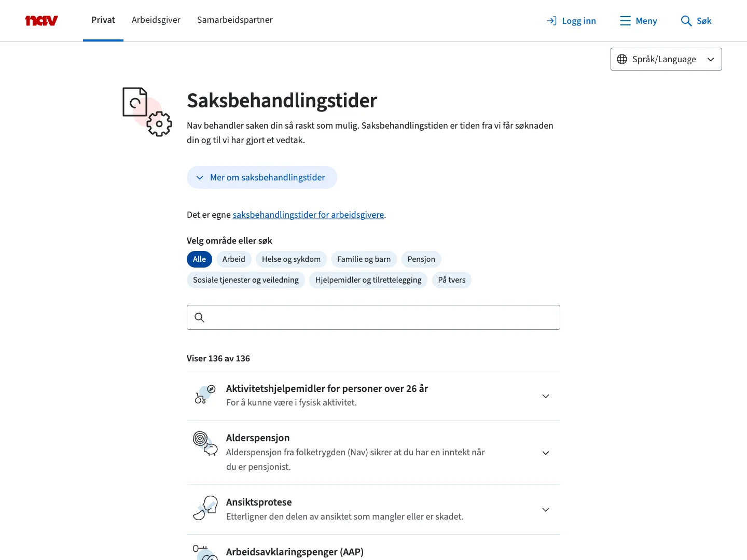Toggle the Arbeid filter chip
Image resolution: width=747 pixels, height=560 pixels.
pyautogui.click(x=233, y=259)
